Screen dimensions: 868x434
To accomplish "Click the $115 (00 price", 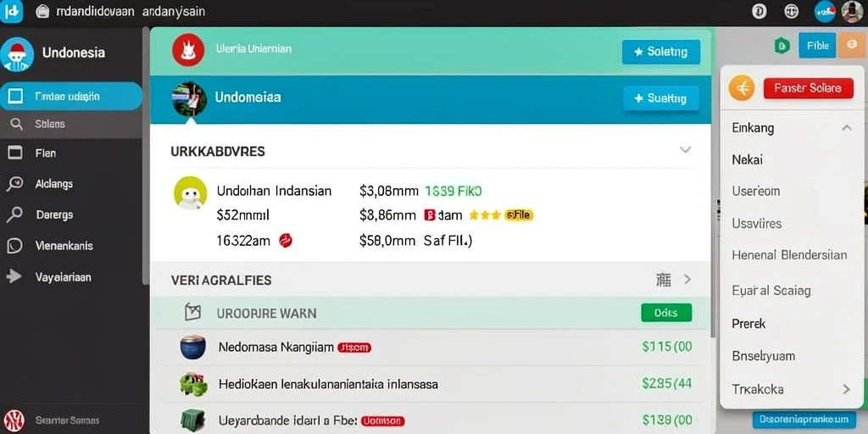I will pos(667,347).
